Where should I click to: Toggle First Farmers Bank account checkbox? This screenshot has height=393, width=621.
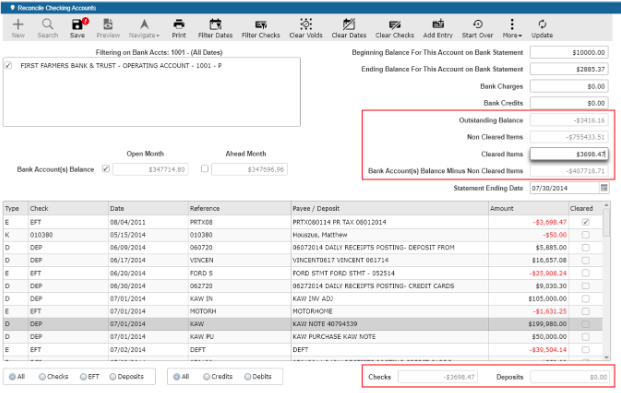[8, 66]
